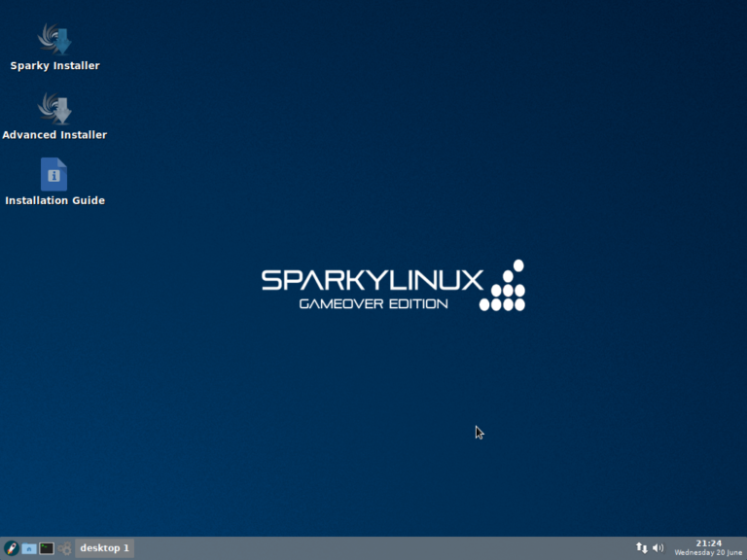This screenshot has height=560, width=747.
Task: Open the rocket application launcher menu
Action: [x=12, y=548]
